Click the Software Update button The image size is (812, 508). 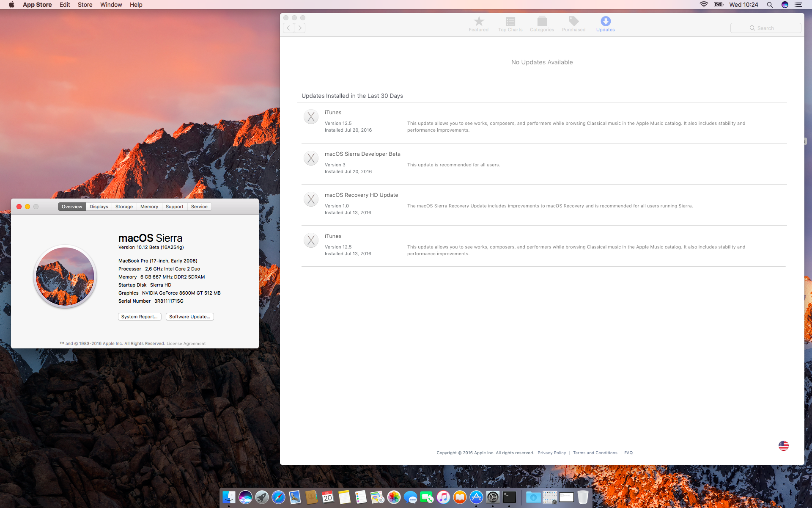tap(189, 317)
